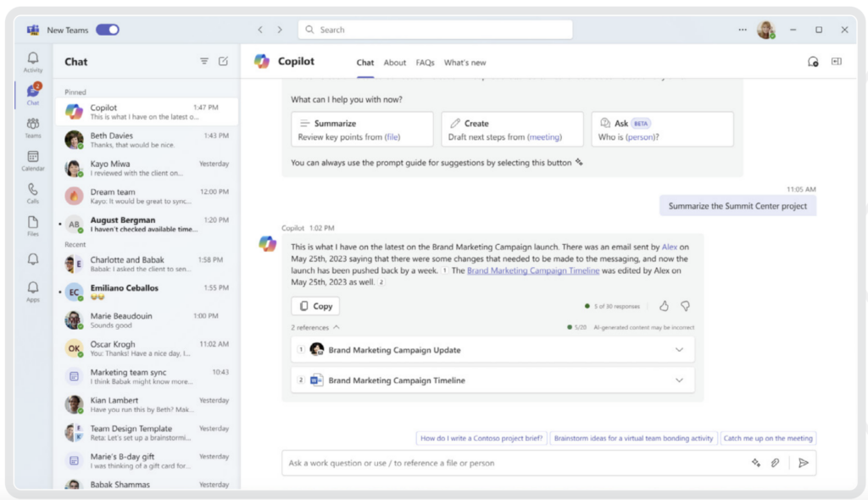Switch to the About tab

click(395, 63)
